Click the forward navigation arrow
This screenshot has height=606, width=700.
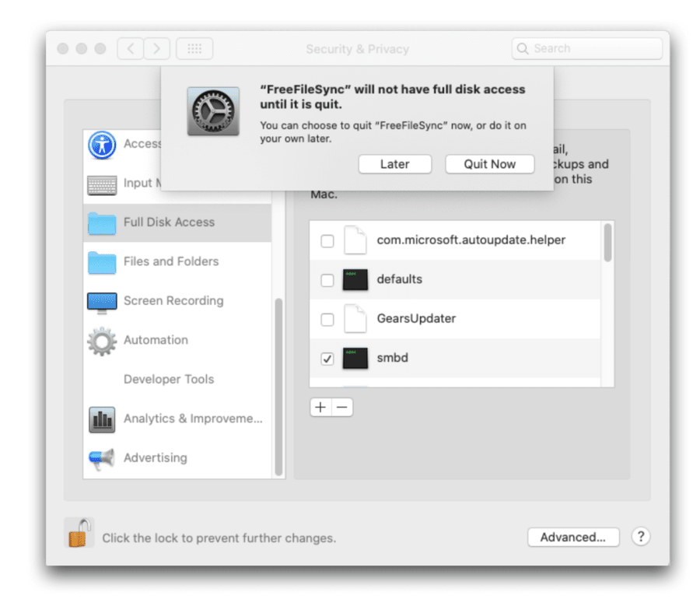coord(156,48)
